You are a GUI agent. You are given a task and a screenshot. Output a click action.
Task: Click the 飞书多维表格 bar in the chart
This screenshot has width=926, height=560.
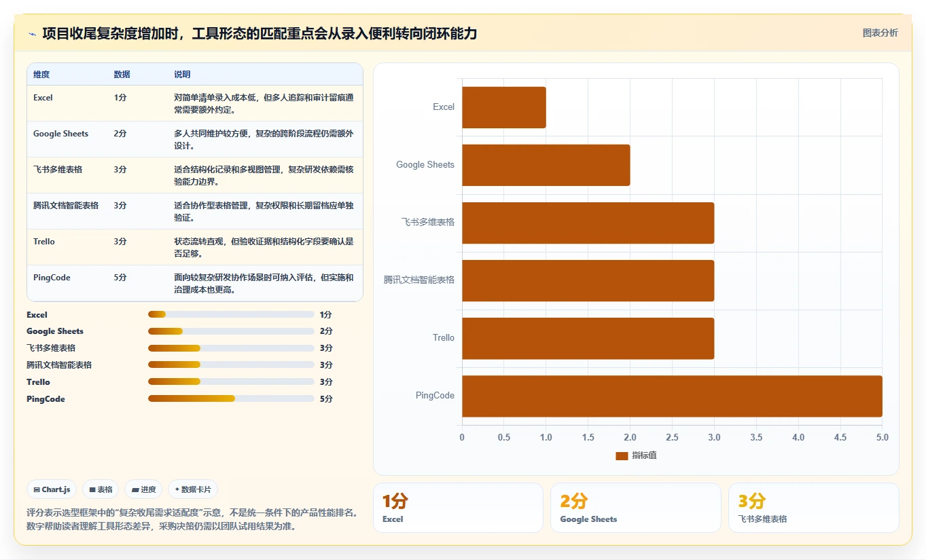pos(588,223)
